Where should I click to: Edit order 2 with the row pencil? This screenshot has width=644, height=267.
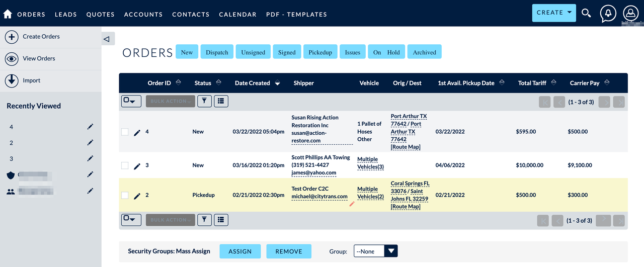coord(137,196)
